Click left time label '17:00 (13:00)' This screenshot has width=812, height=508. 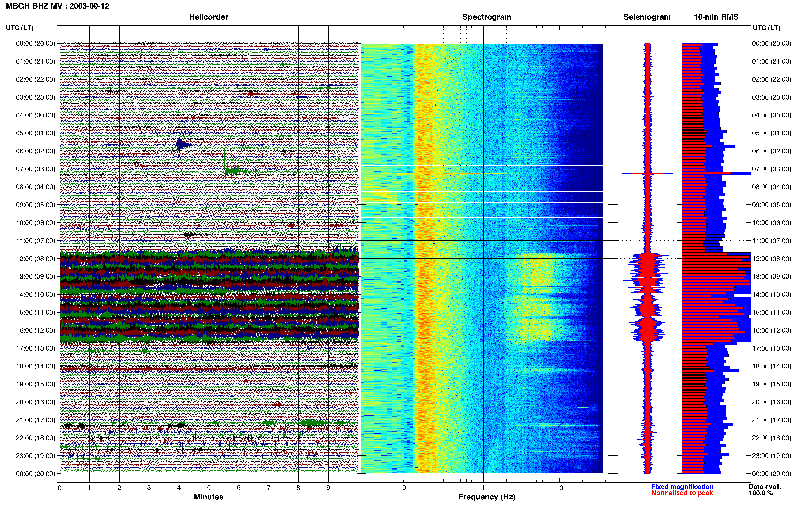point(35,348)
